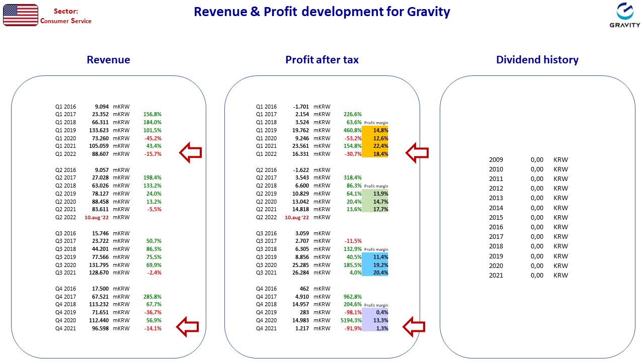
Task: Select the Q1 2022 profit 16.331
Action: point(301,154)
